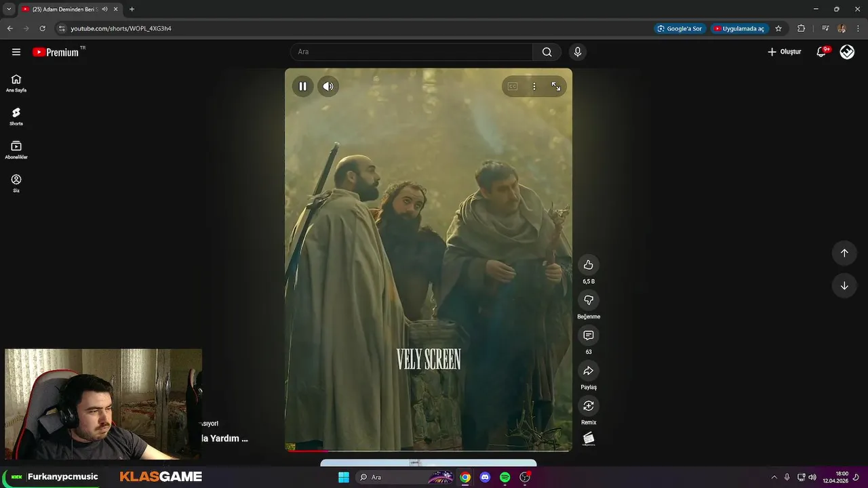Toggle the do-not-disturb moon icon
This screenshot has height=488, width=868.
click(x=856, y=477)
